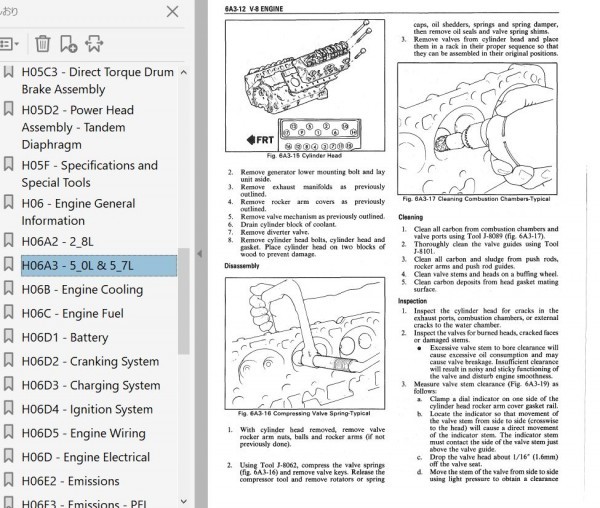Viewport: 600px width, 508px height.
Task: Click bookmark icon beside H06A3 - 5_0L & 5_7L
Action: coord(8,264)
